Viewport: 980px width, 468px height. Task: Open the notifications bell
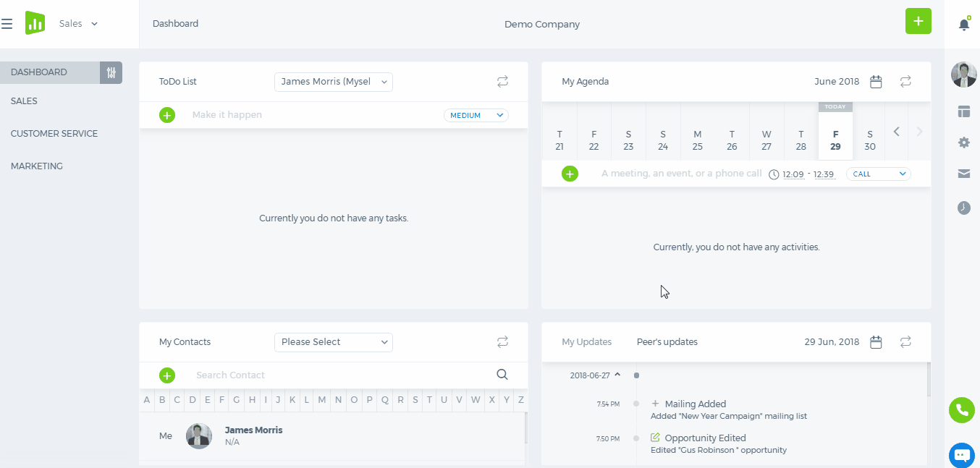pyautogui.click(x=963, y=24)
